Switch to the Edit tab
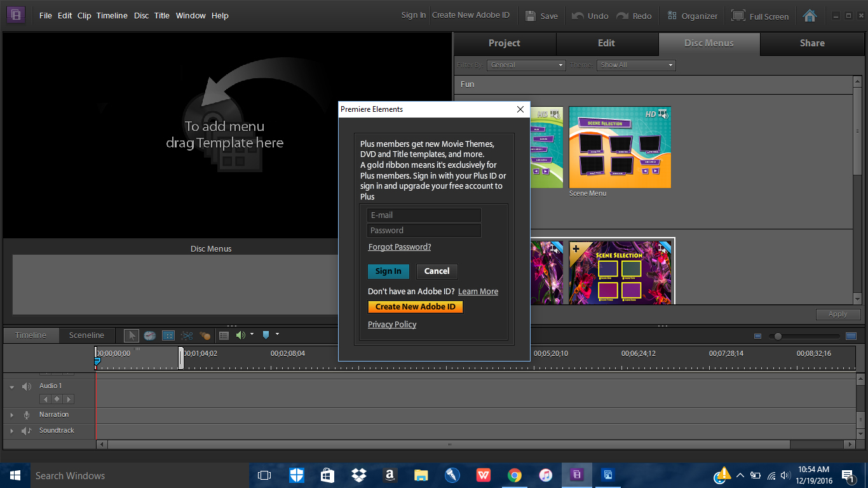The width and height of the screenshot is (868, 488). click(x=607, y=43)
